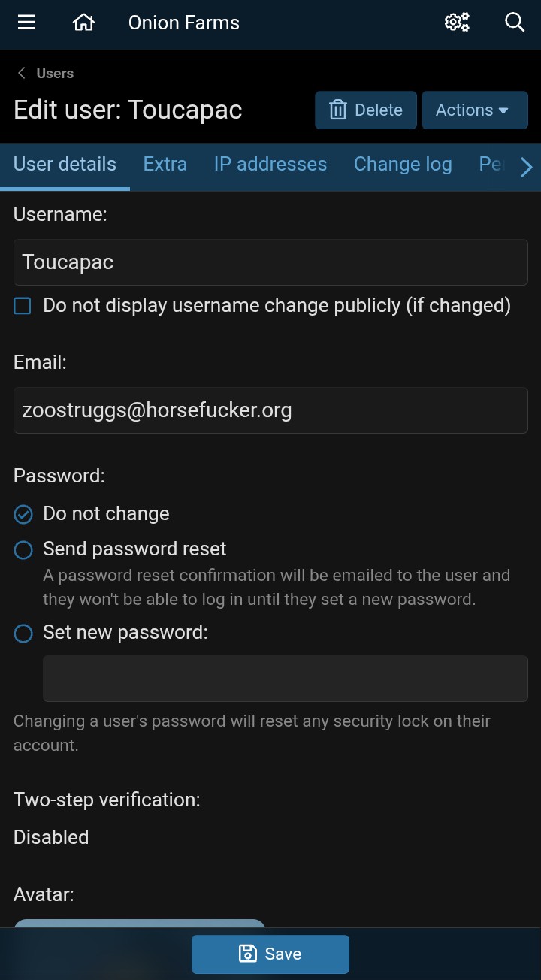Click the Email address input field
Image resolution: width=541 pixels, height=980 pixels.
[x=270, y=410]
